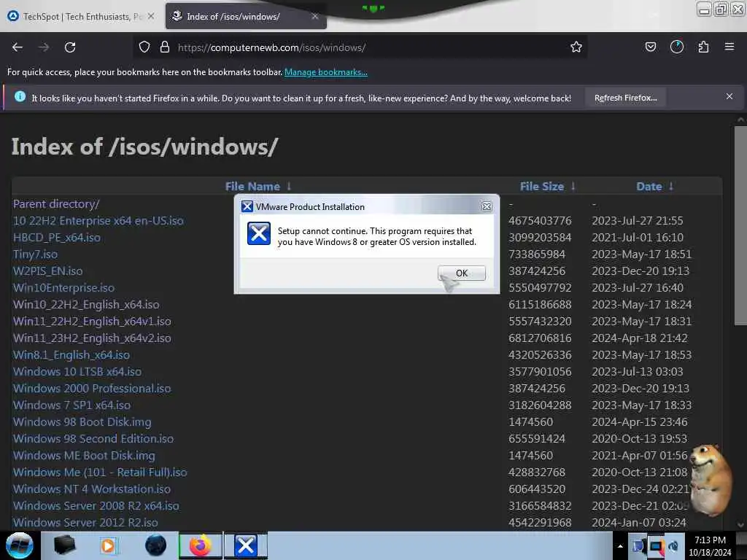
Task: Open HBCD_PE_x64.iso link
Action: pyautogui.click(x=57, y=237)
